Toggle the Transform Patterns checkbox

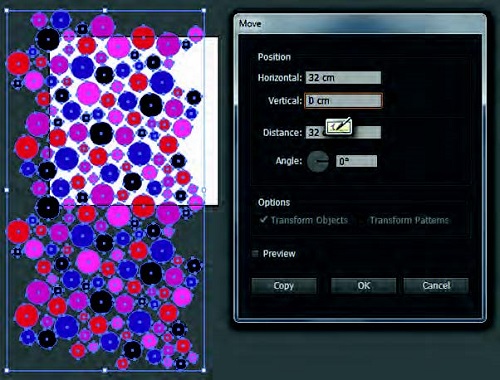pos(364,220)
